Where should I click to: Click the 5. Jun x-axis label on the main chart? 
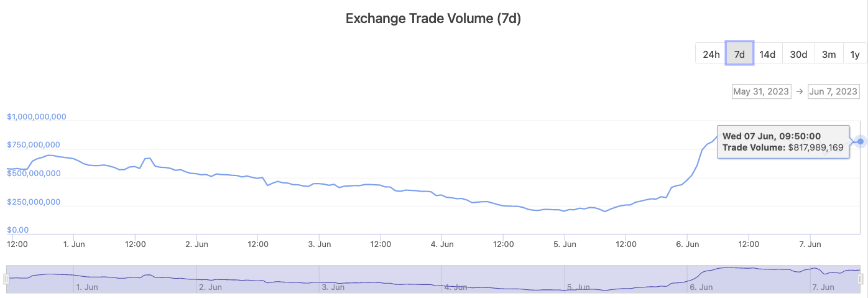[x=564, y=244]
